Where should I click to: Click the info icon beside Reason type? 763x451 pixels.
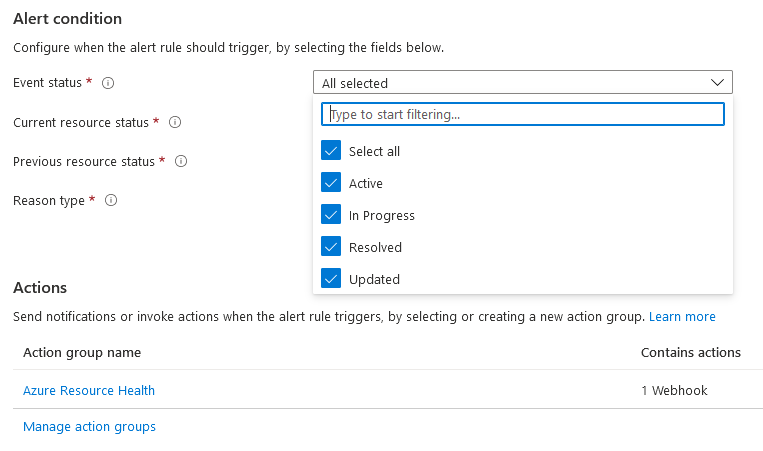[111, 200]
